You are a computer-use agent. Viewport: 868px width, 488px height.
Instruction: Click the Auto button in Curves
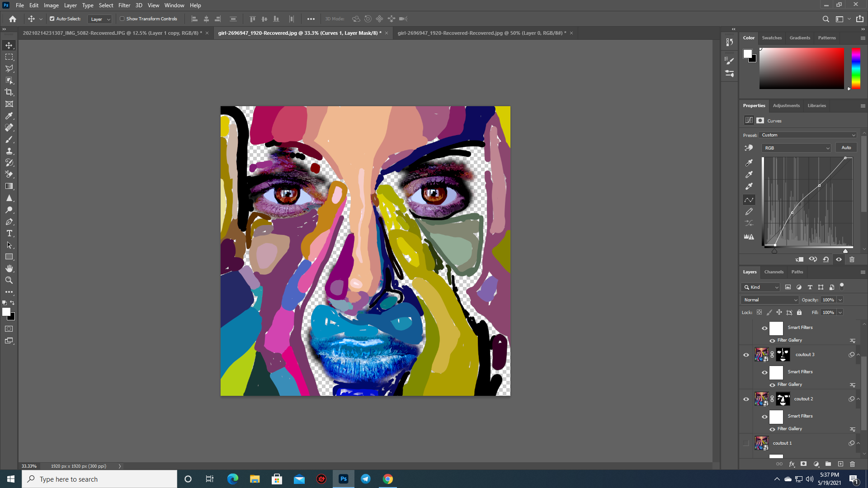846,148
